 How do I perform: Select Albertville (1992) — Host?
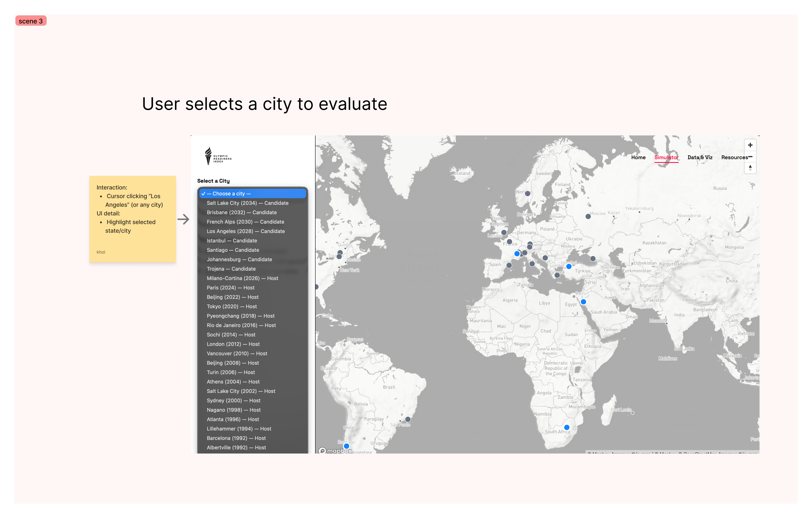pyautogui.click(x=253, y=448)
